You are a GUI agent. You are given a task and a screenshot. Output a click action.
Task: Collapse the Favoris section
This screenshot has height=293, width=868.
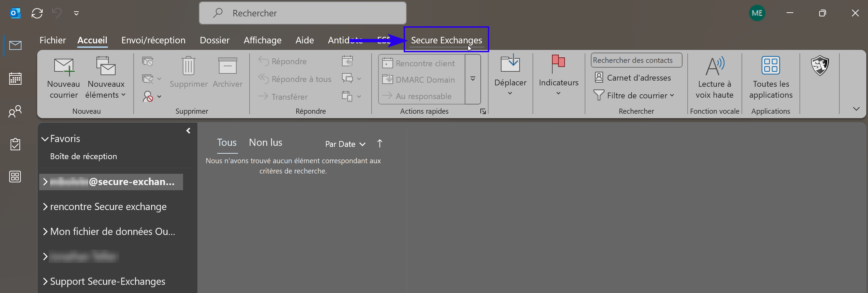click(x=45, y=139)
